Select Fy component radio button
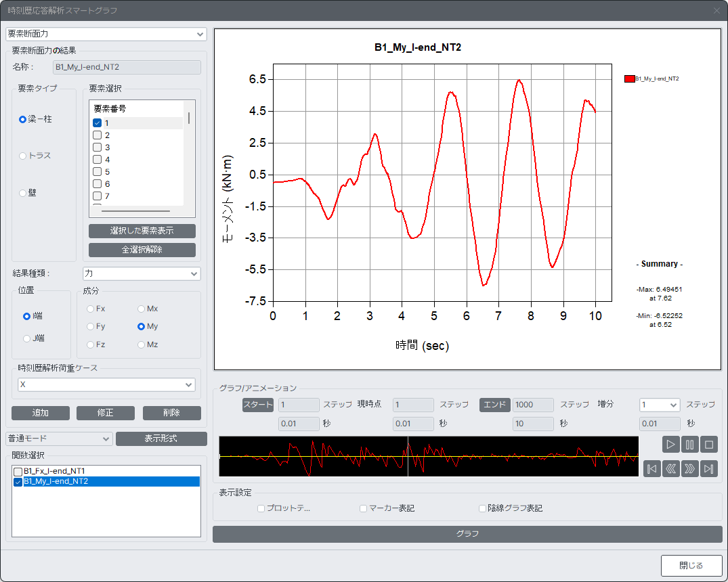The width and height of the screenshot is (728, 582). (x=90, y=327)
